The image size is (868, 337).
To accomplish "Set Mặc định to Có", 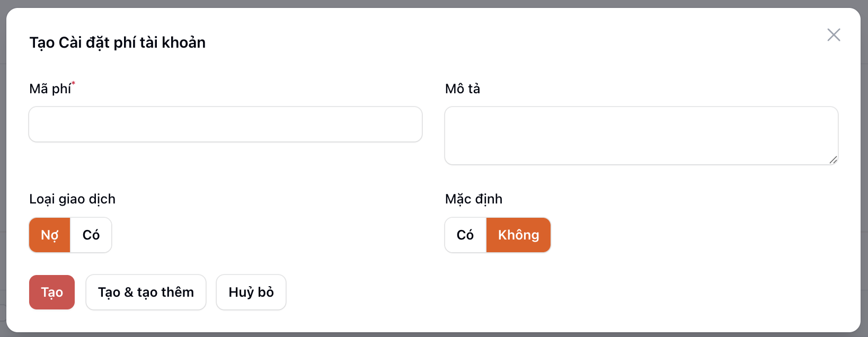I will (x=465, y=235).
